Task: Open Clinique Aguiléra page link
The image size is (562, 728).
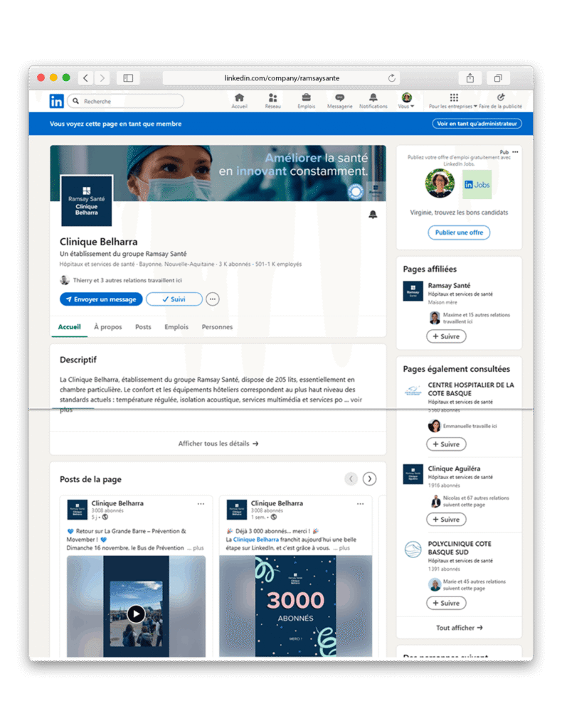Action: coord(455,469)
